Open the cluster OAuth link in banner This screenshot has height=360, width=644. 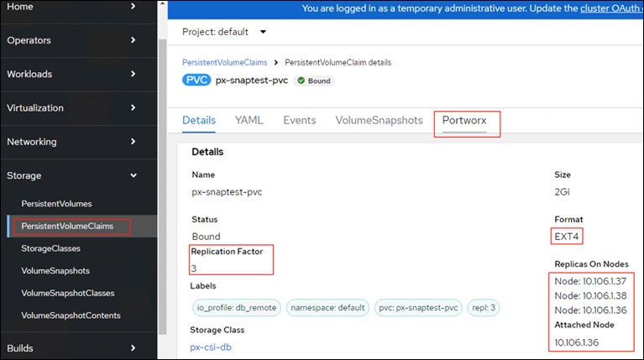coord(610,8)
